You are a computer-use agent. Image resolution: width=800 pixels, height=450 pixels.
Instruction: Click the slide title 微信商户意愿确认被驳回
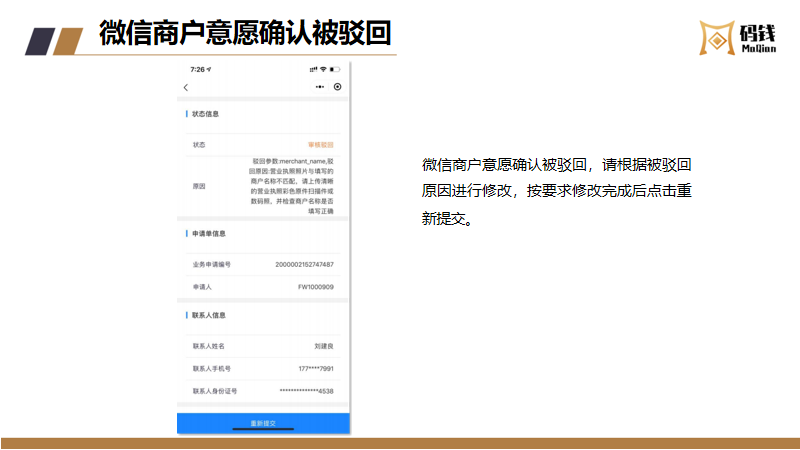[x=245, y=34]
